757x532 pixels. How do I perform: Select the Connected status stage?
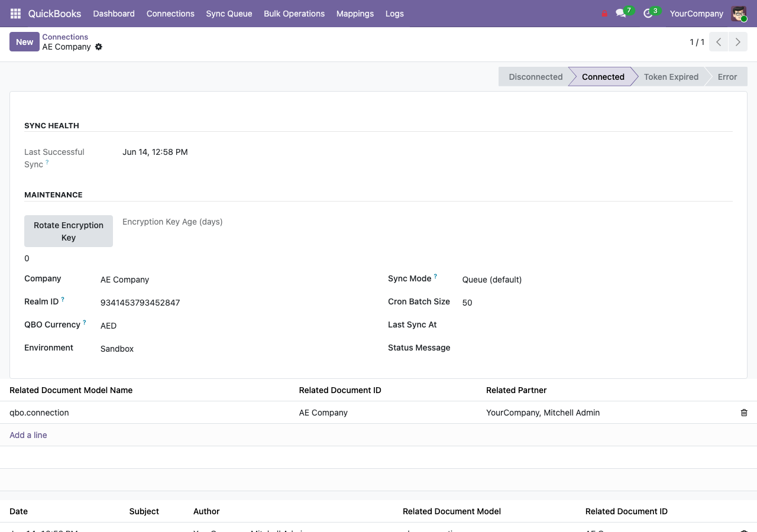[x=603, y=77]
